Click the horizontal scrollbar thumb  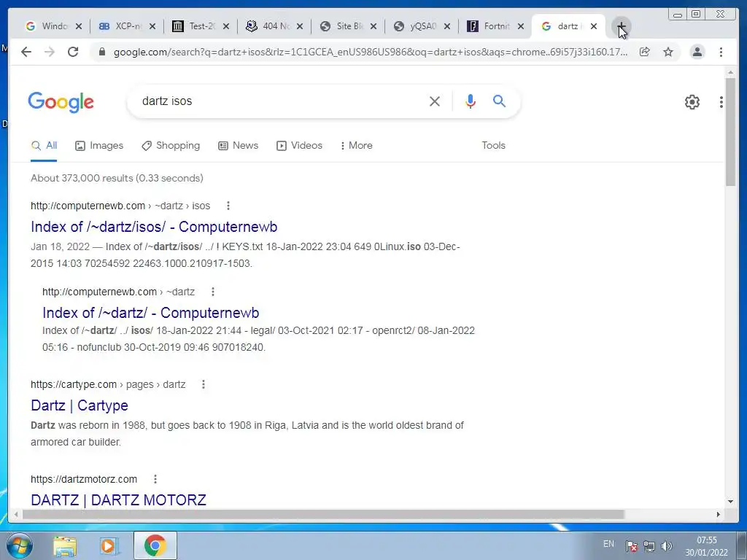[323, 514]
